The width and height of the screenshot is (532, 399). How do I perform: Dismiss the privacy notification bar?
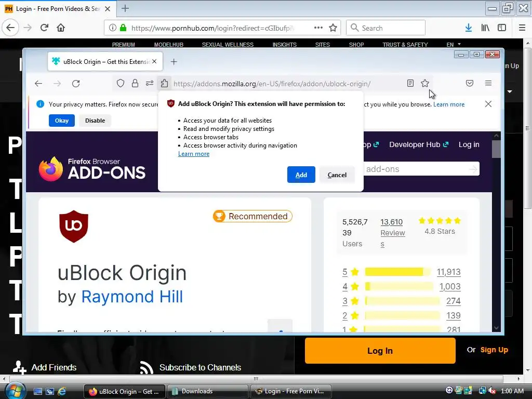[x=488, y=104]
